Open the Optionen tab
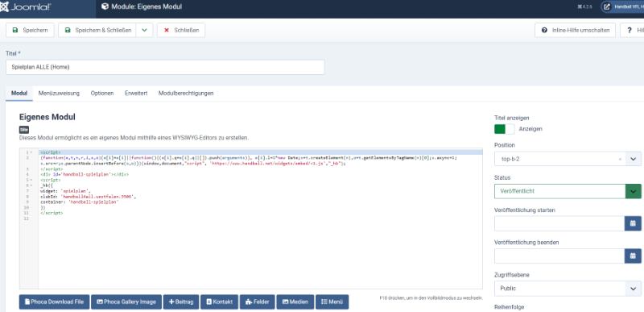644x312 pixels. pyautogui.click(x=102, y=94)
